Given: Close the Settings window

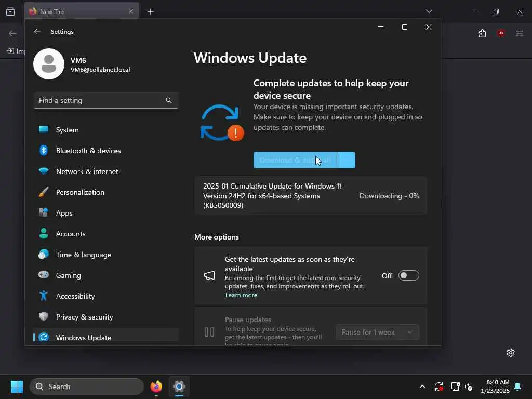Looking at the screenshot, I should [x=429, y=27].
